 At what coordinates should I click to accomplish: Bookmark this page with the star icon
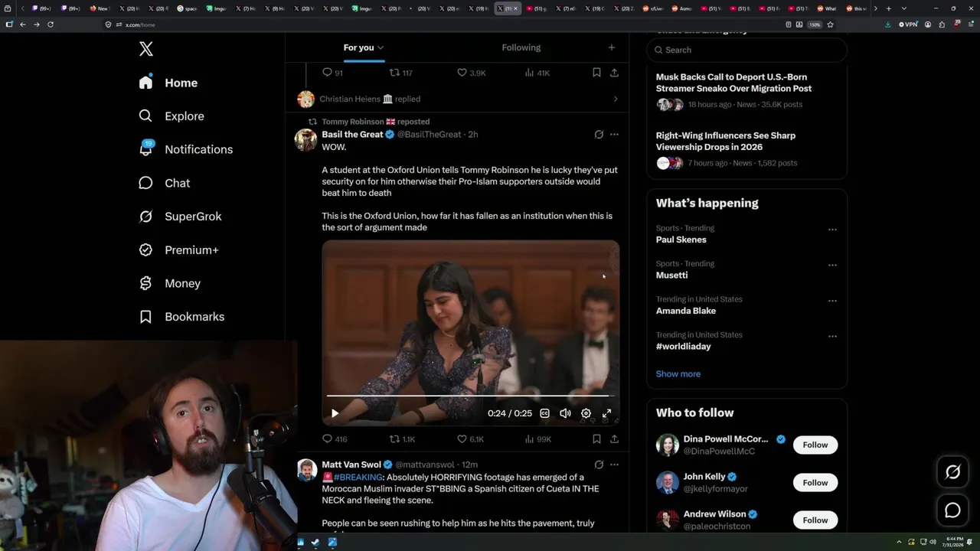click(x=830, y=24)
